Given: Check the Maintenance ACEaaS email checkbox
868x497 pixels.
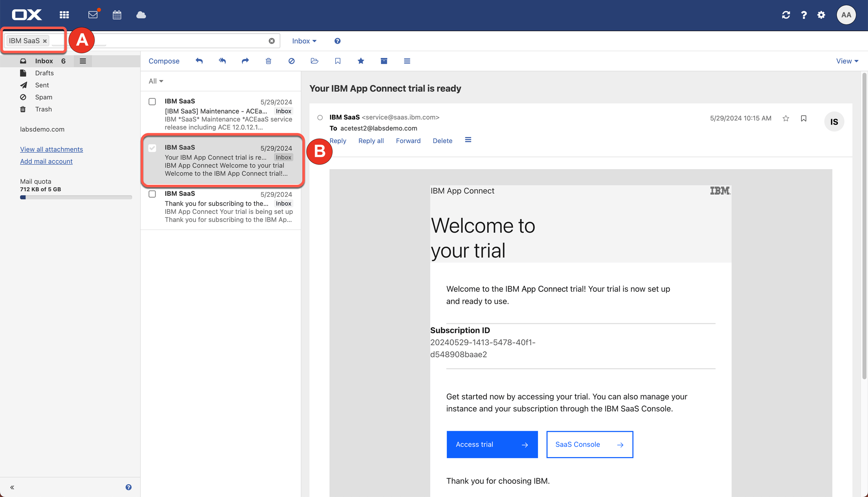Looking at the screenshot, I should [152, 102].
